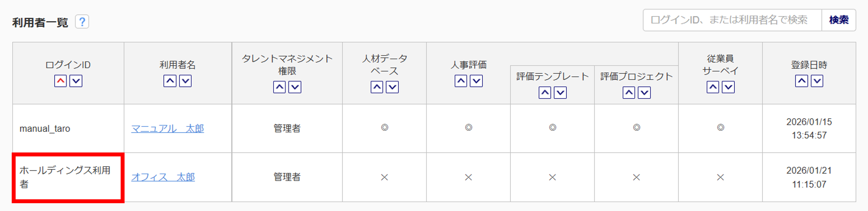Screen dimensions: 868x211
Task: Open user link オフィス 太郎
Action: pyautogui.click(x=163, y=177)
